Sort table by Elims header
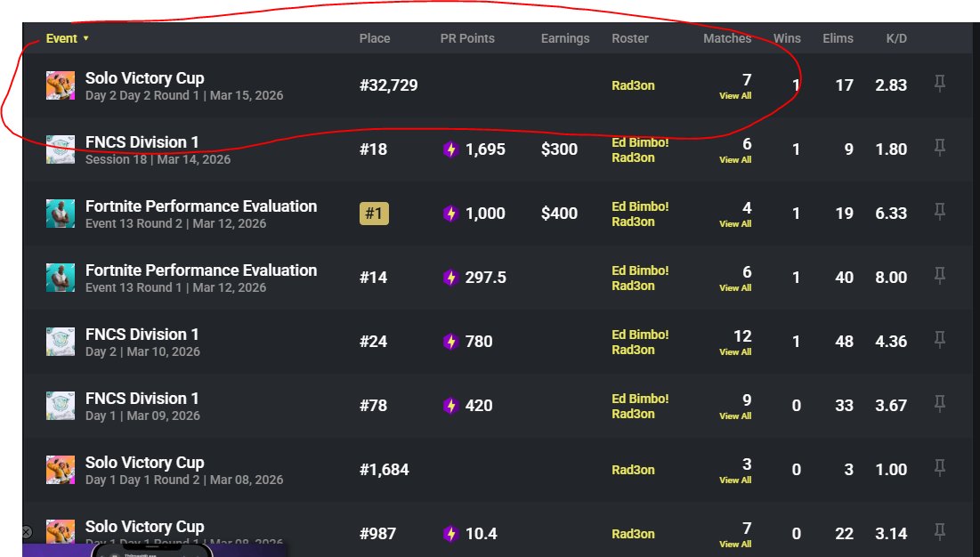The image size is (980, 557). (838, 38)
